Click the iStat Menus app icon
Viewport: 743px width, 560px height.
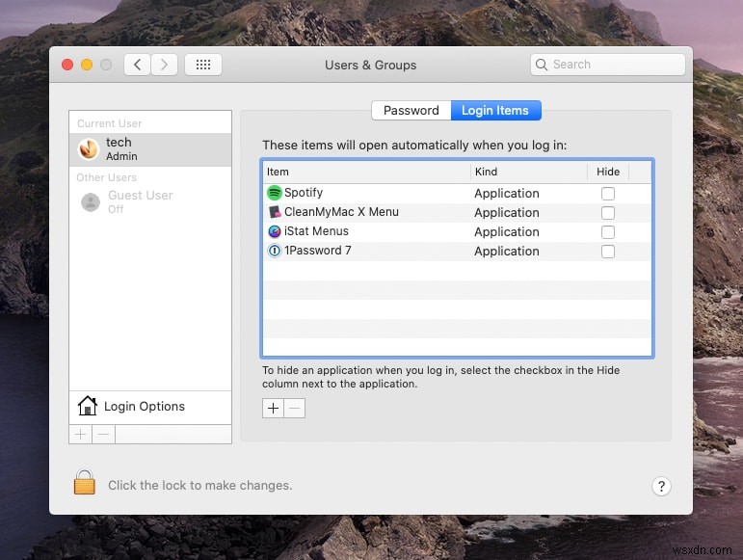pos(275,231)
